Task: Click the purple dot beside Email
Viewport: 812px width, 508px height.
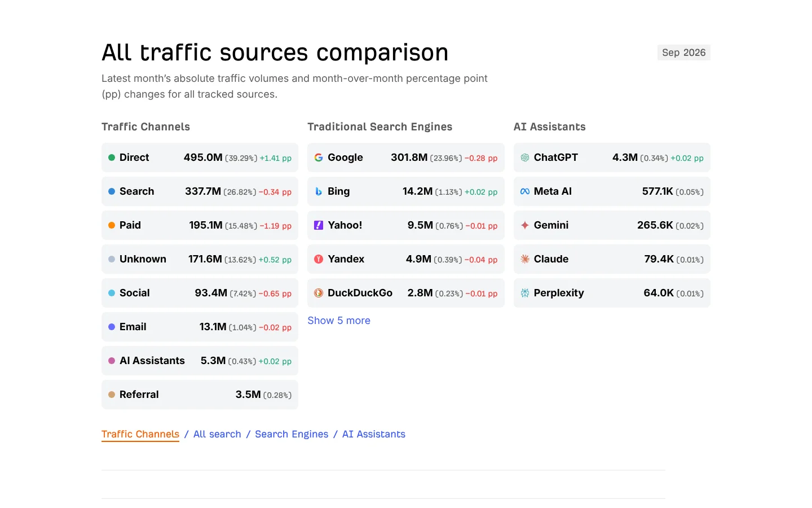Action: click(112, 327)
